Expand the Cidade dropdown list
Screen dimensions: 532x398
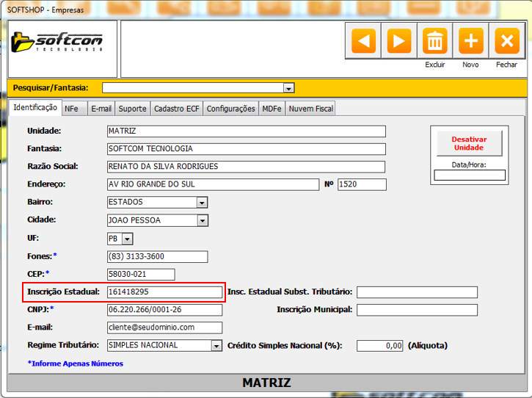point(202,220)
